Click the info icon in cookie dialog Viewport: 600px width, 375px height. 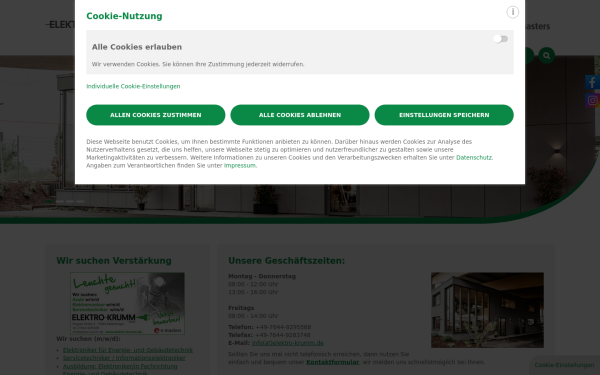512,12
